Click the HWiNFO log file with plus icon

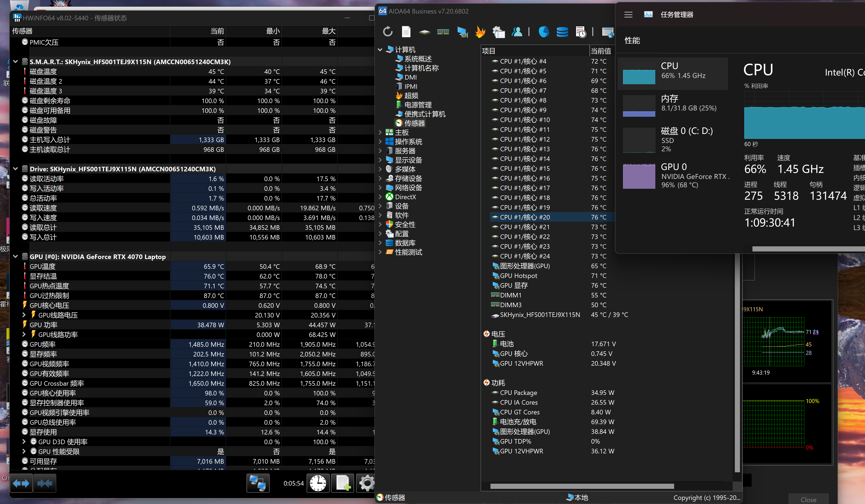(x=343, y=483)
